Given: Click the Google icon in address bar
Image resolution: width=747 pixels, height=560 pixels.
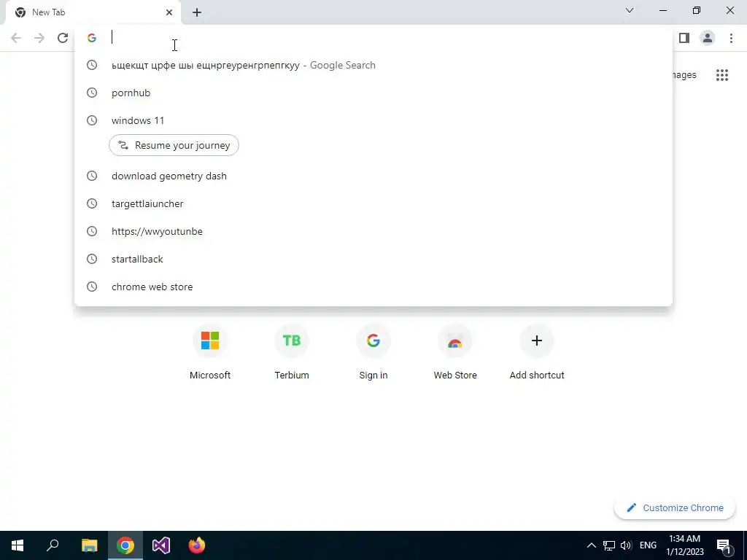Looking at the screenshot, I should coord(92,38).
